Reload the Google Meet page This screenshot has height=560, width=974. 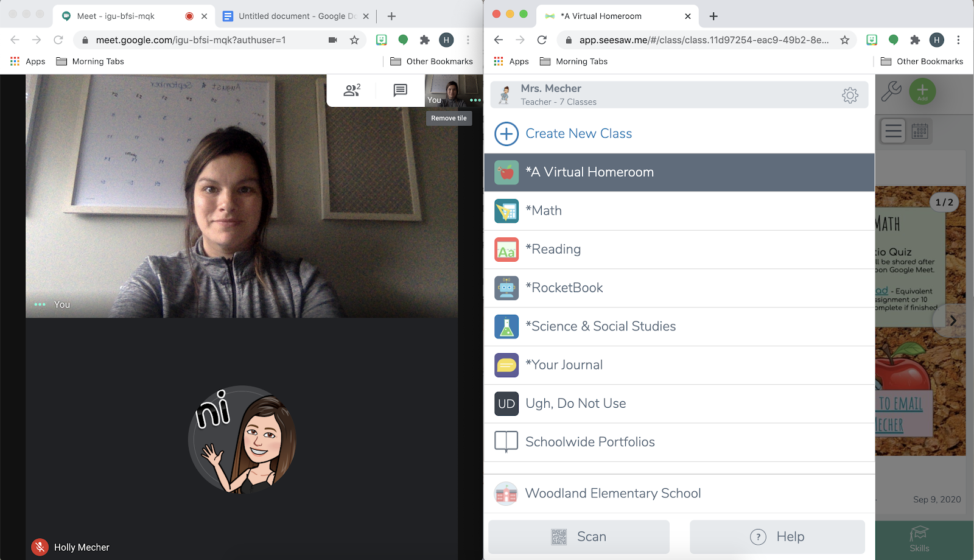(58, 40)
